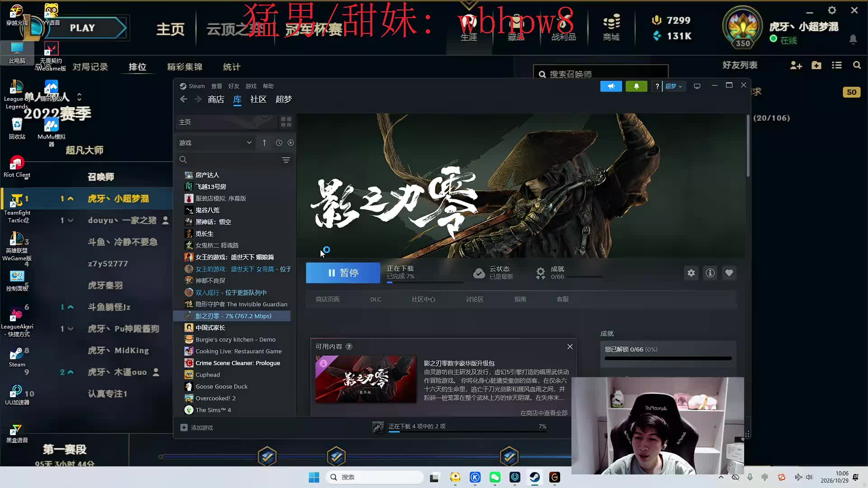Open the green Steam notifications bell
The height and width of the screenshot is (488, 868).
pos(636,86)
